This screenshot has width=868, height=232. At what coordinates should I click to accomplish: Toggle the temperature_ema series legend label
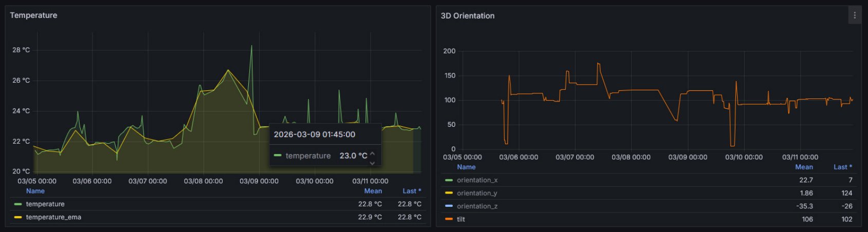(x=53, y=217)
